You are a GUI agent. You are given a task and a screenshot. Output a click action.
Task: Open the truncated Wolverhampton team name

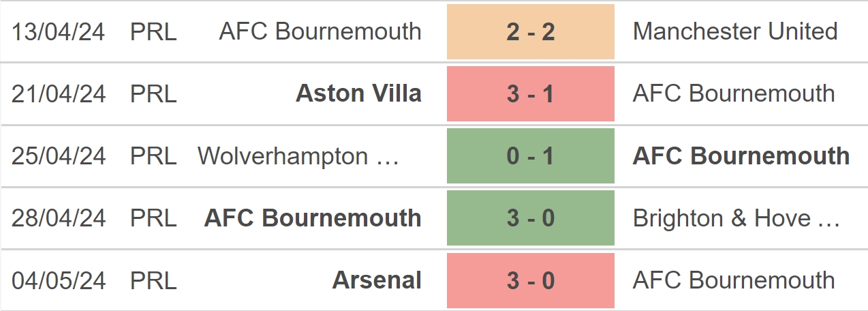pyautogui.click(x=298, y=156)
